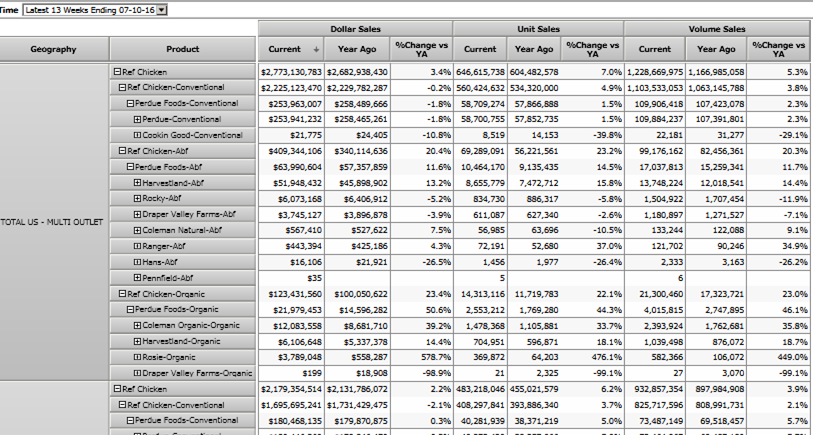Collapse the first Ref Chicken row
Screen dimensions: 813x435
pos(116,72)
